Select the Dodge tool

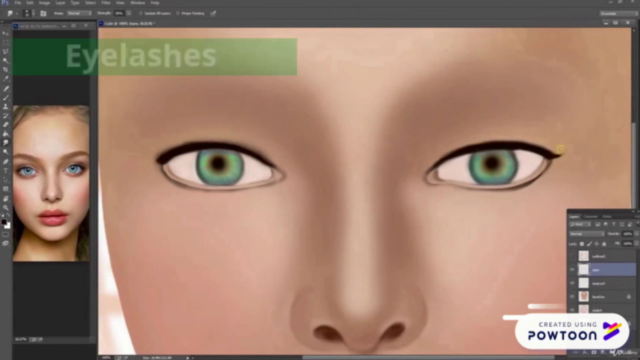coord(6,151)
